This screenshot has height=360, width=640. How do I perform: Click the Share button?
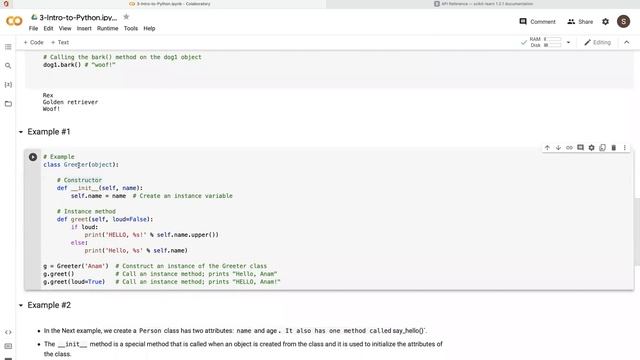tap(580, 22)
